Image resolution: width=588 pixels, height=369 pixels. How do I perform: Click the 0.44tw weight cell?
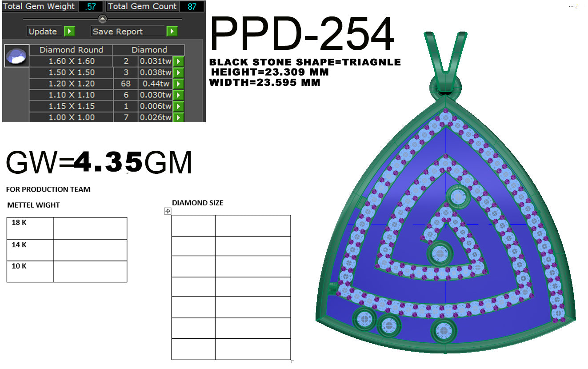click(156, 84)
